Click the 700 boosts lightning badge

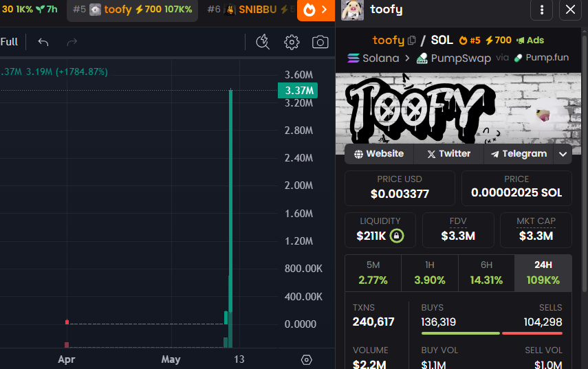pyautogui.click(x=499, y=40)
